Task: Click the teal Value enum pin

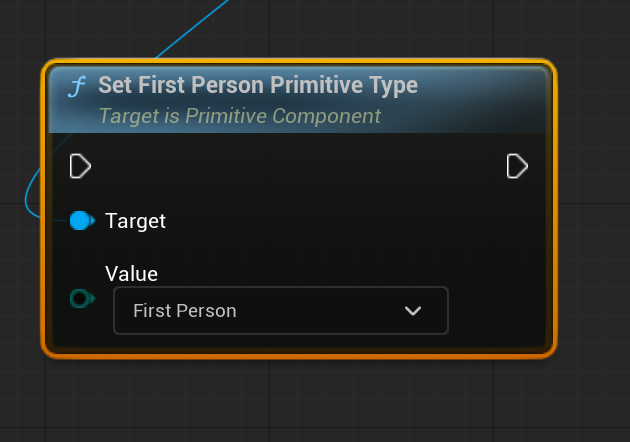Action: pos(82,299)
